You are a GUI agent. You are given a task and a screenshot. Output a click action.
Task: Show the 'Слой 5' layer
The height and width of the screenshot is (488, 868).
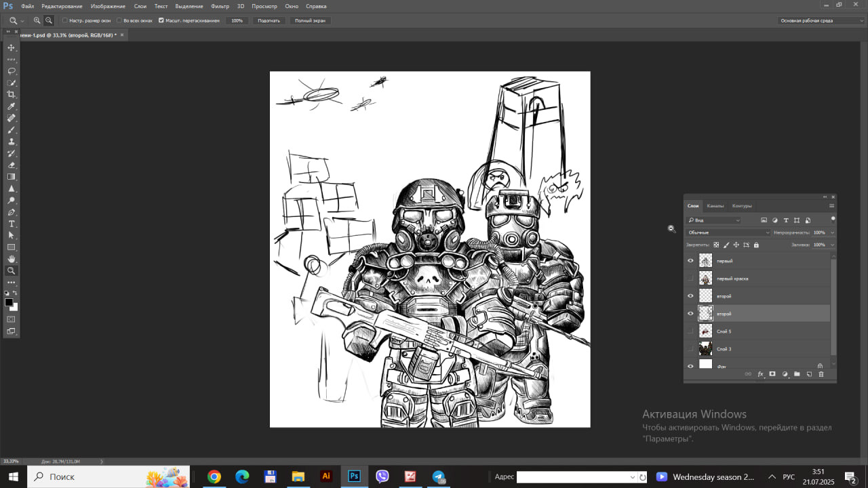pos(690,331)
